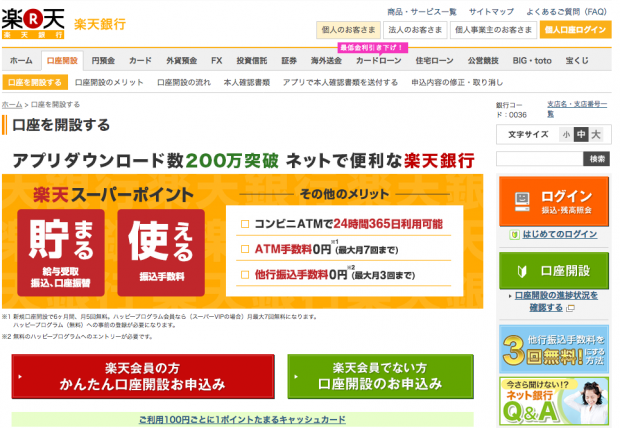Open the ホーム navigation tab
This screenshot has width=620, height=428.
pos(21,61)
